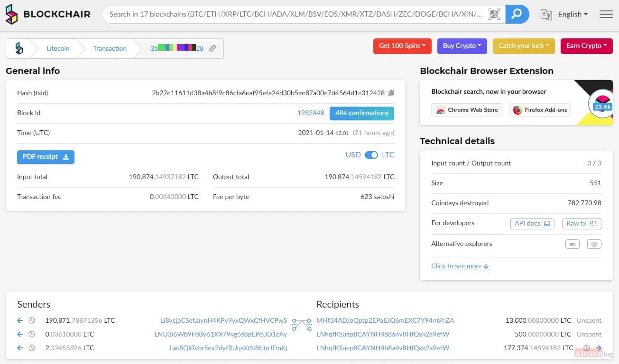This screenshot has height=364, width=619.
Task: Click the magnifier search button
Action: click(x=517, y=14)
